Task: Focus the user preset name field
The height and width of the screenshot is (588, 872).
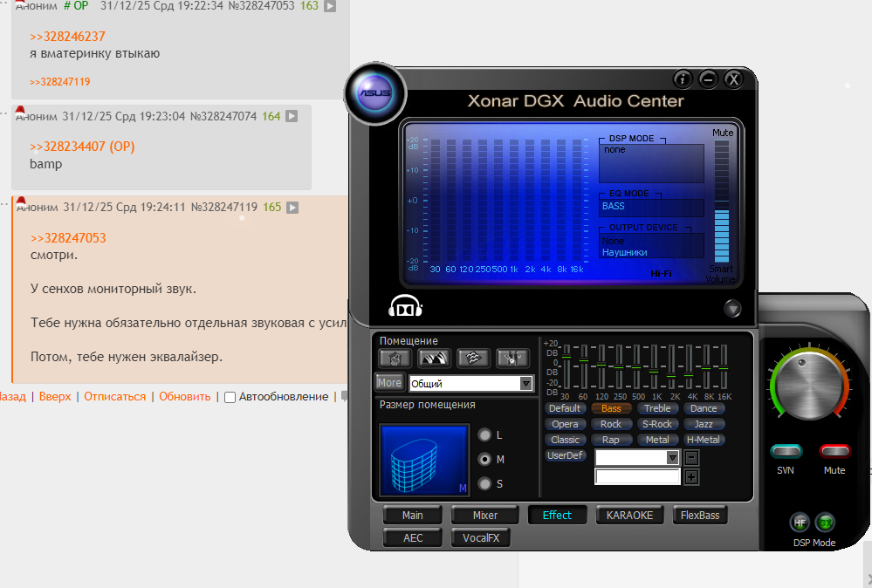Action: [637, 476]
